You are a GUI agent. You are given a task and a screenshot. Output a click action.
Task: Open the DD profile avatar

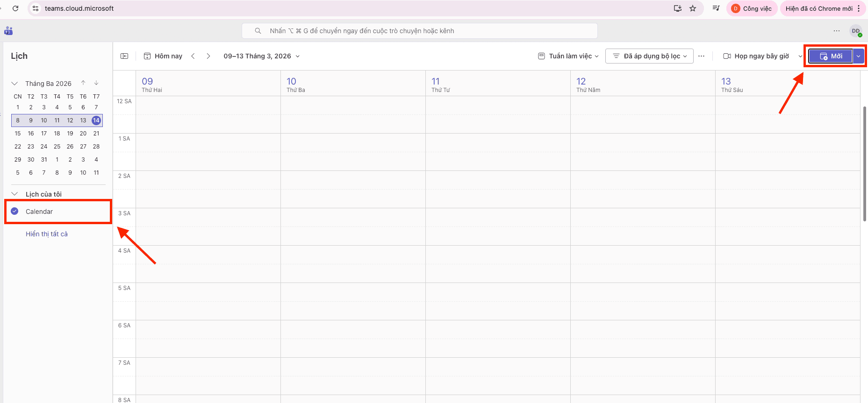tap(855, 31)
